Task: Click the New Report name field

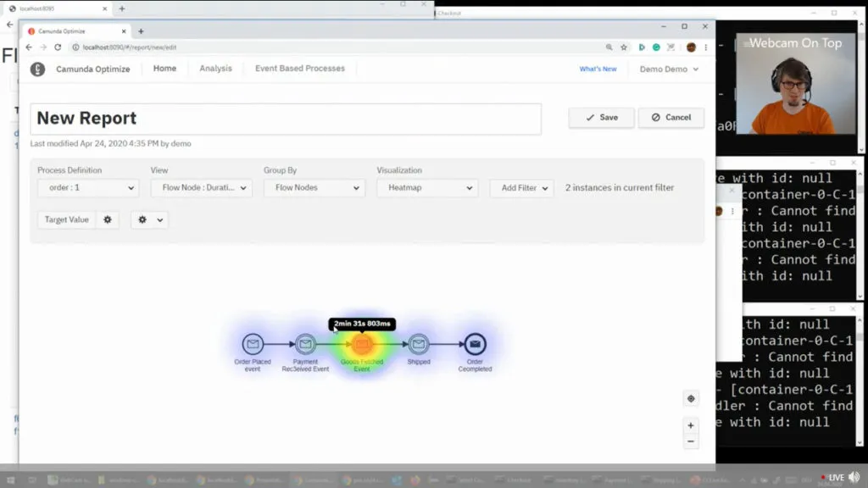Action: tap(286, 119)
